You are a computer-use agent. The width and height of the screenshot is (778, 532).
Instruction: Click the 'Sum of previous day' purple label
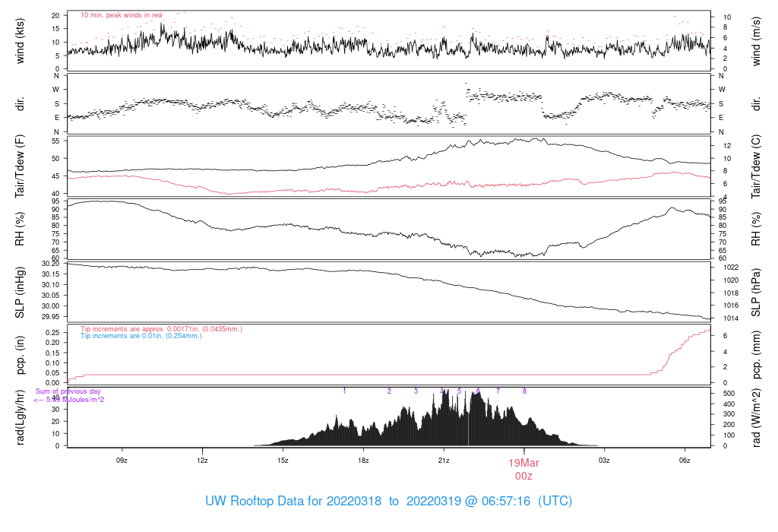[x=68, y=391]
